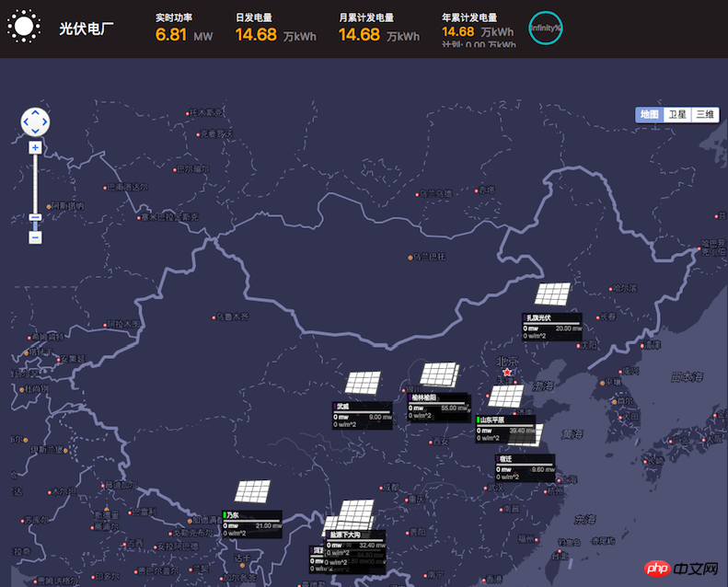Open the 盐源下大沟 station info card
This screenshot has width=728, height=587.
pyautogui.click(x=355, y=545)
